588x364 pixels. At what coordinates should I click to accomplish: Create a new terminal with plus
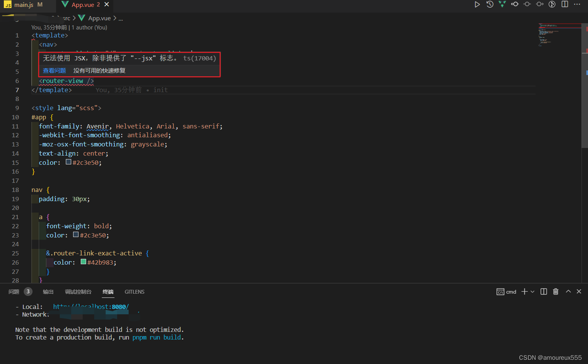point(524,291)
